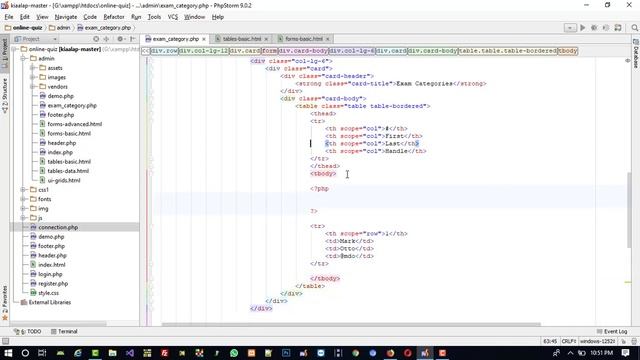The image size is (640, 360).
Task: Open WhatsApp from the taskbar
Action: pos(234,353)
